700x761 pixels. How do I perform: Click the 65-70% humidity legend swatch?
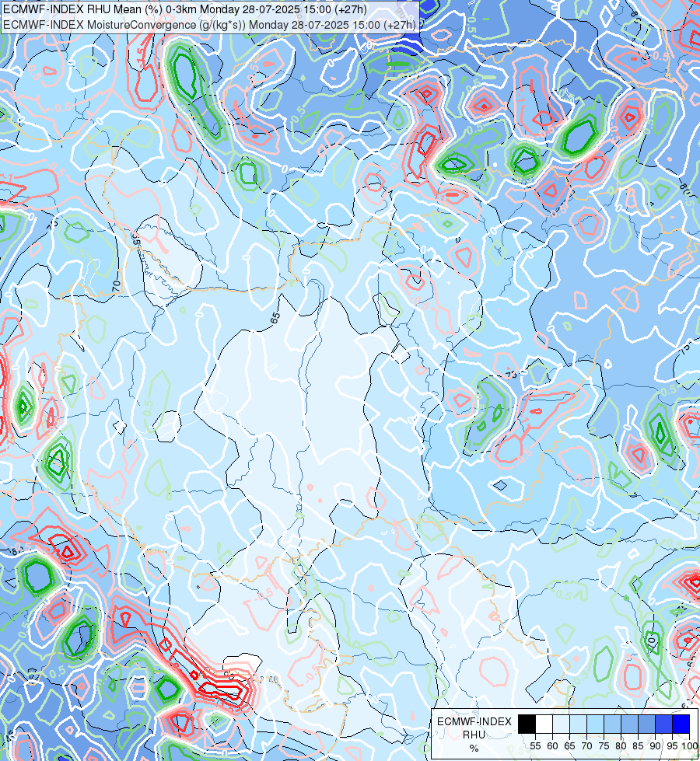point(578,724)
